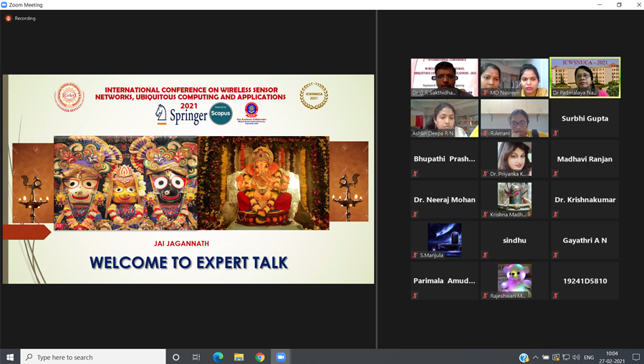Click the Cortana circle icon
Image resolution: width=644 pixels, height=364 pixels.
pyautogui.click(x=176, y=357)
